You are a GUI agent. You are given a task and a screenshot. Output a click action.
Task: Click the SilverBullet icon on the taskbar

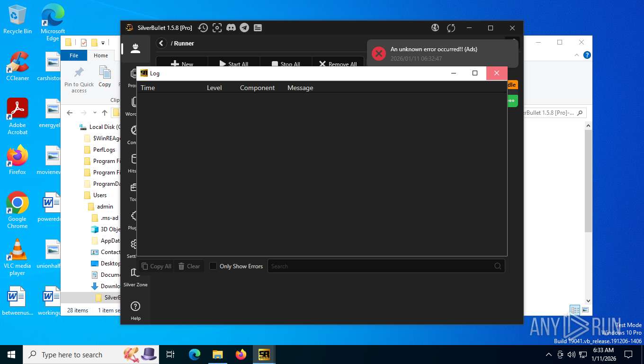[264, 355]
